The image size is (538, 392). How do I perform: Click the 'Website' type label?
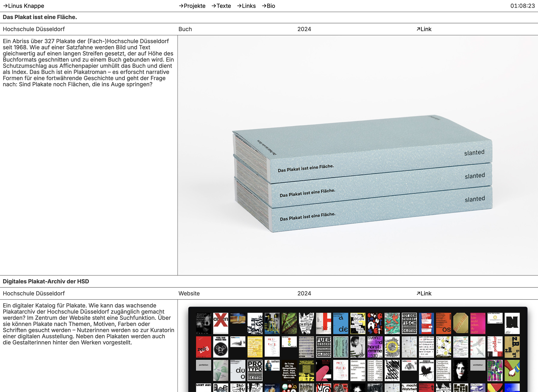click(189, 293)
